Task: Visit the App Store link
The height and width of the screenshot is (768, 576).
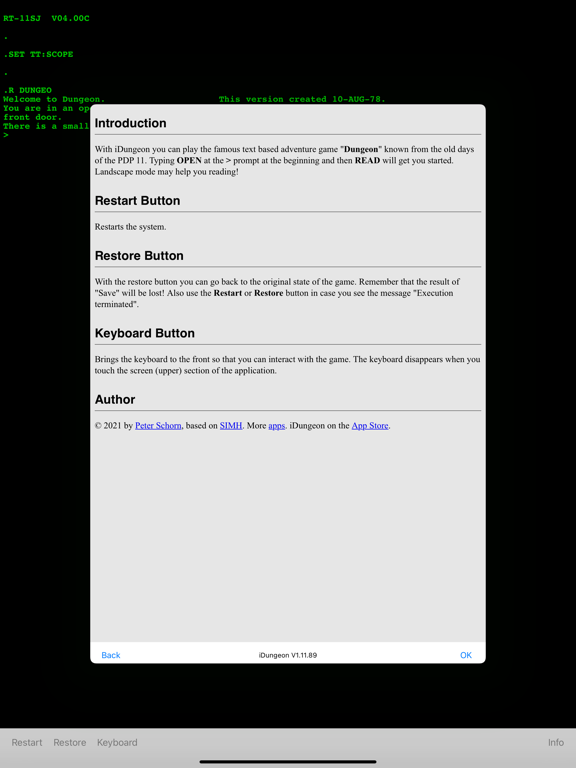Action: (370, 425)
